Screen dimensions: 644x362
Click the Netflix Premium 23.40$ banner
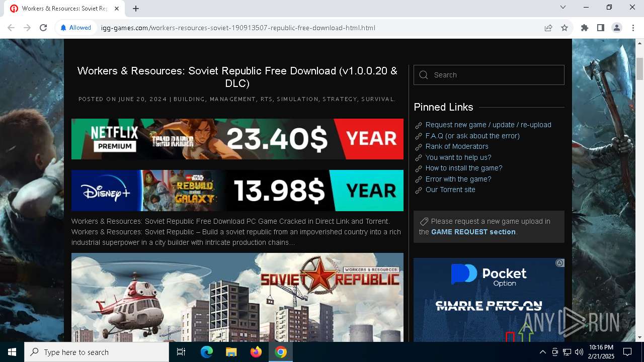(237, 139)
